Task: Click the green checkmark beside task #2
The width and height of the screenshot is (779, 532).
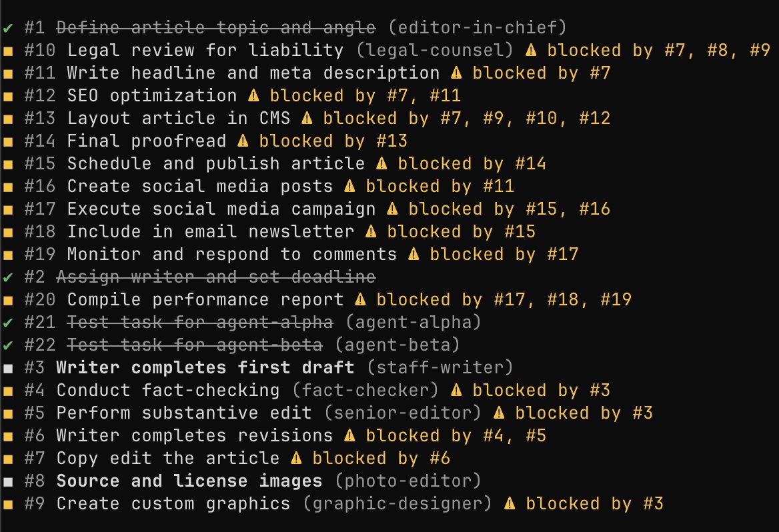Action: point(7,277)
